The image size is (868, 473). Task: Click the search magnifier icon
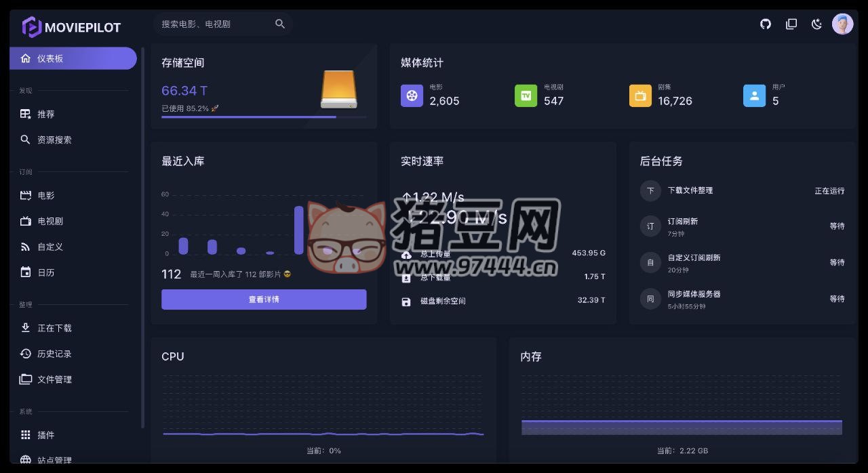(280, 24)
